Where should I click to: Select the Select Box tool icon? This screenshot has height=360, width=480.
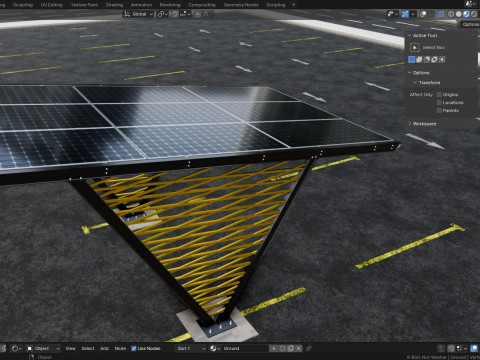pyautogui.click(x=414, y=47)
